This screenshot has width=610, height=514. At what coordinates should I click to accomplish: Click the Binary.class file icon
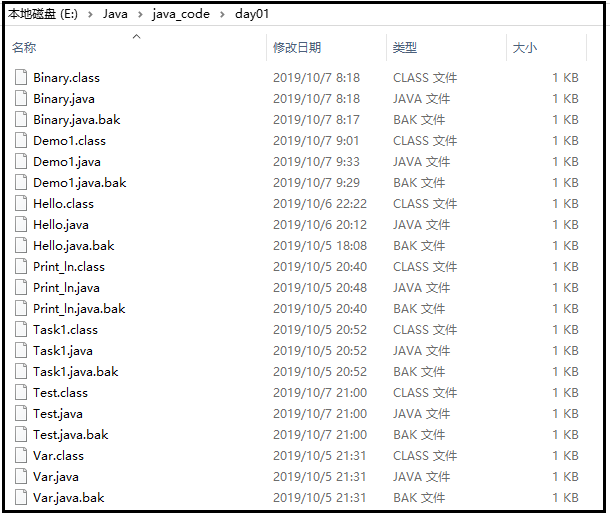[x=21, y=77]
